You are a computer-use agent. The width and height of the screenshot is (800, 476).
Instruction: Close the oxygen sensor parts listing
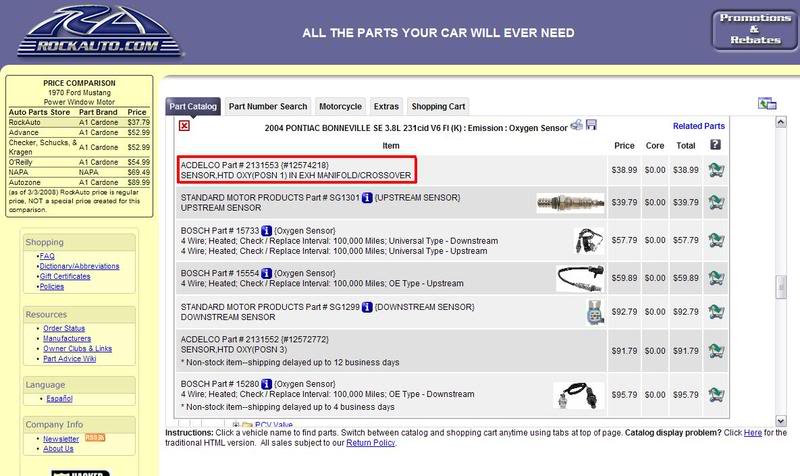click(x=184, y=126)
